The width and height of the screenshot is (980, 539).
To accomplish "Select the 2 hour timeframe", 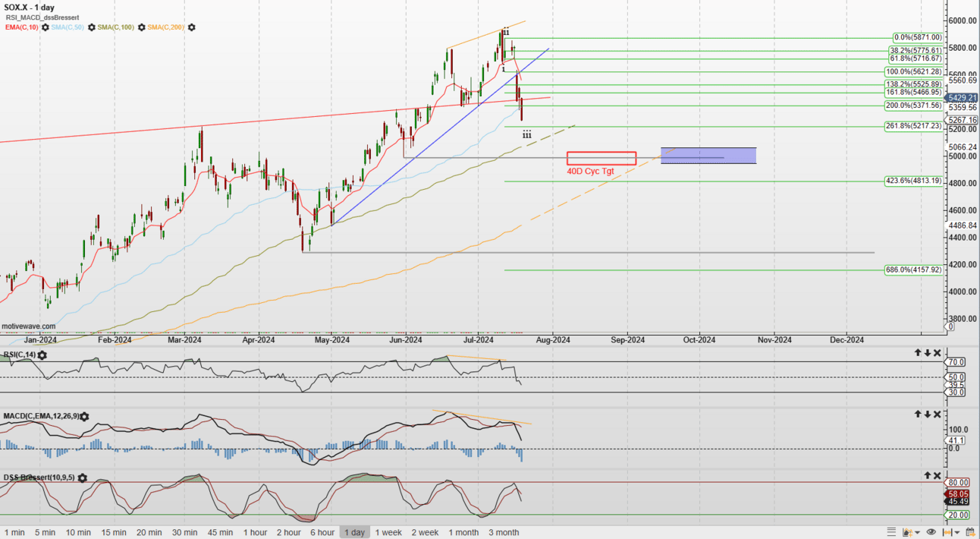I will pyautogui.click(x=287, y=532).
